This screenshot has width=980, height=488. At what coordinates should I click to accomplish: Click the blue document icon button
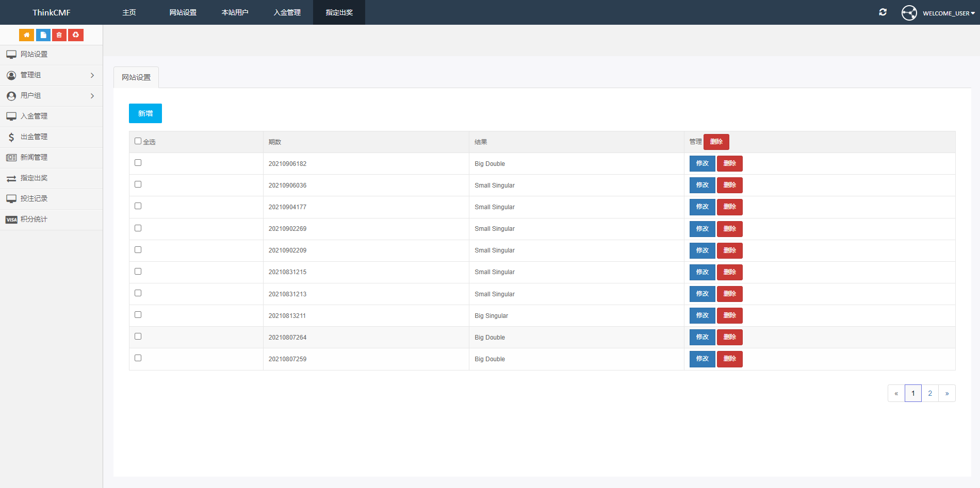[43, 35]
